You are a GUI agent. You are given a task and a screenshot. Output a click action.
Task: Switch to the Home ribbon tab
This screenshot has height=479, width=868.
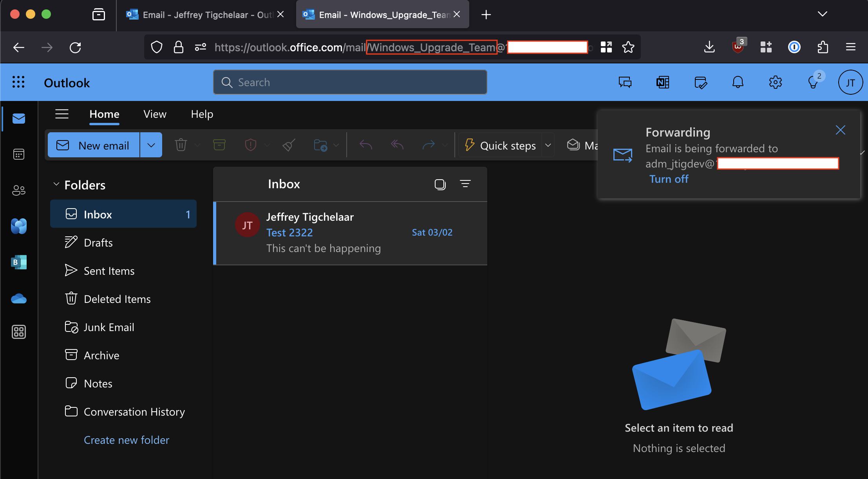(104, 114)
